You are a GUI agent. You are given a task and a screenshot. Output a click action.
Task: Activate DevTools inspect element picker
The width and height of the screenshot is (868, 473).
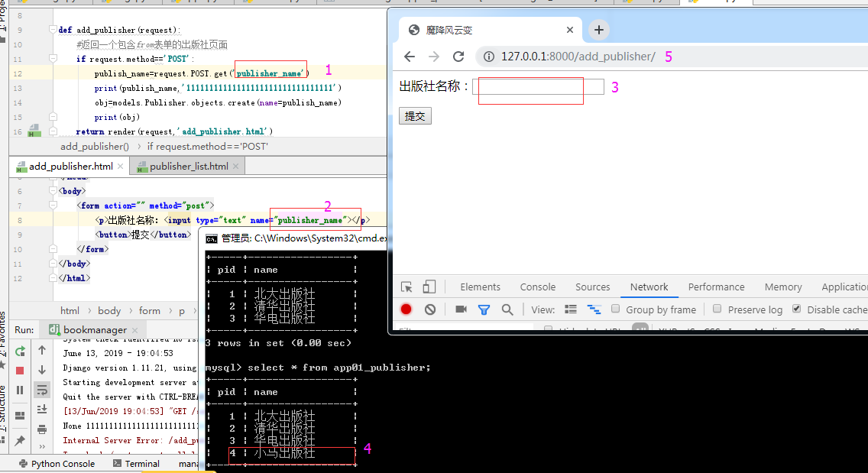pyautogui.click(x=406, y=287)
